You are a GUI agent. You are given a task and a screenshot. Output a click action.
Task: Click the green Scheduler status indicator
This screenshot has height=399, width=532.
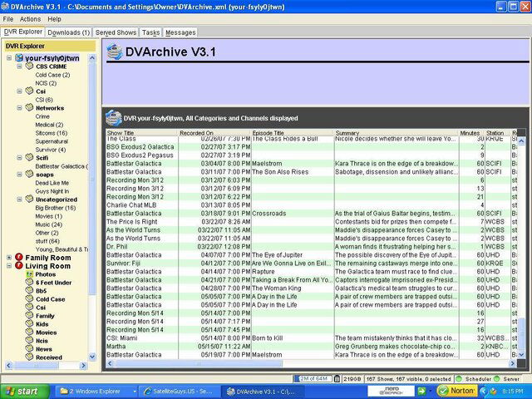pyautogui.click(x=460, y=379)
